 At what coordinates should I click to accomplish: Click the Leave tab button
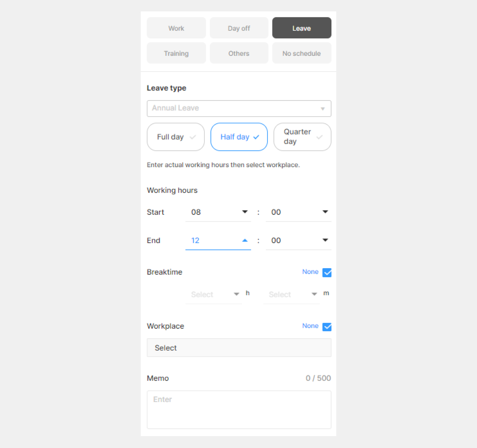pyautogui.click(x=301, y=28)
